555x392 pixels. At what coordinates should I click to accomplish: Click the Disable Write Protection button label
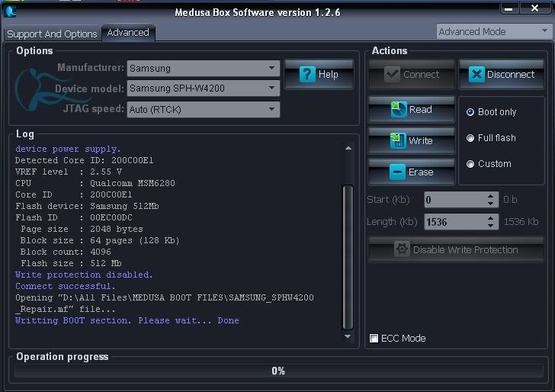point(466,249)
